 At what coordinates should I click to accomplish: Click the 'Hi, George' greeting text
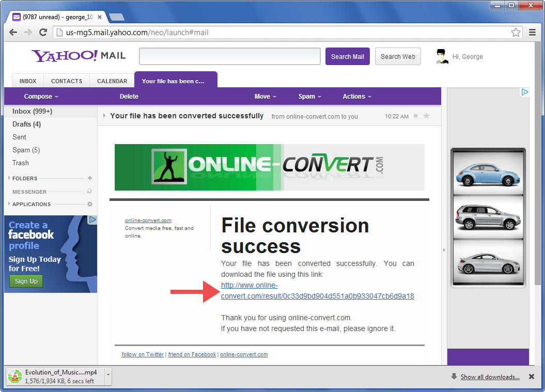point(468,57)
